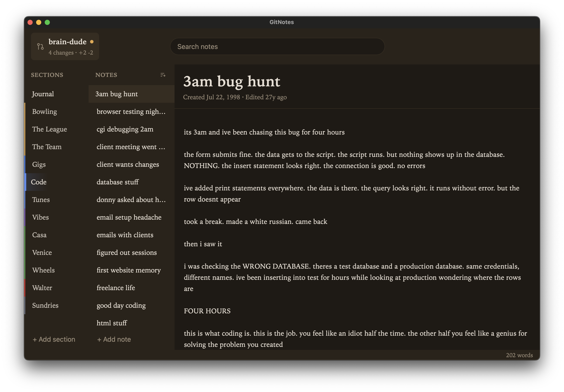
Task: Open the figured out sessions note
Action: [127, 253]
